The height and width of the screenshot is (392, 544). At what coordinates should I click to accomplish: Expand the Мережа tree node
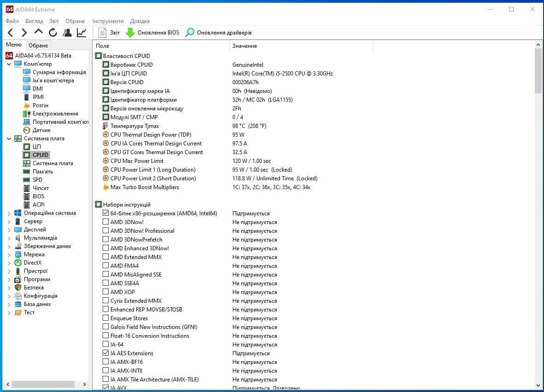(9, 255)
